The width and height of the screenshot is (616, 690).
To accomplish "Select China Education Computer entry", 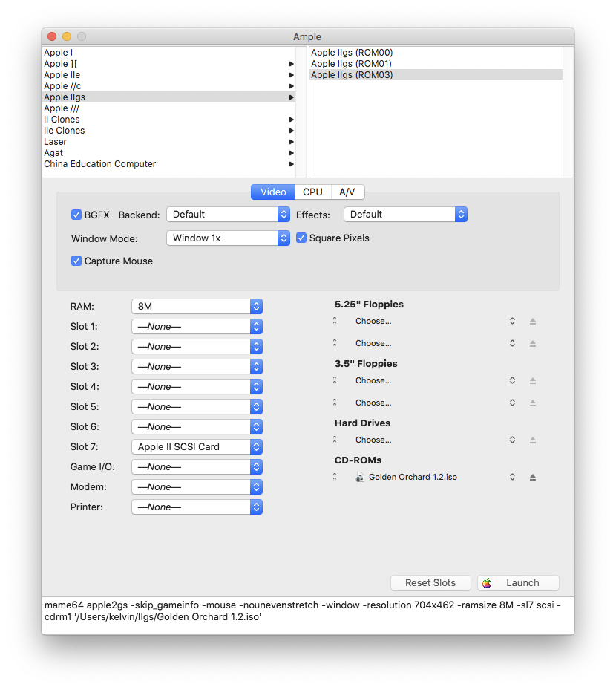I will 168,163.
